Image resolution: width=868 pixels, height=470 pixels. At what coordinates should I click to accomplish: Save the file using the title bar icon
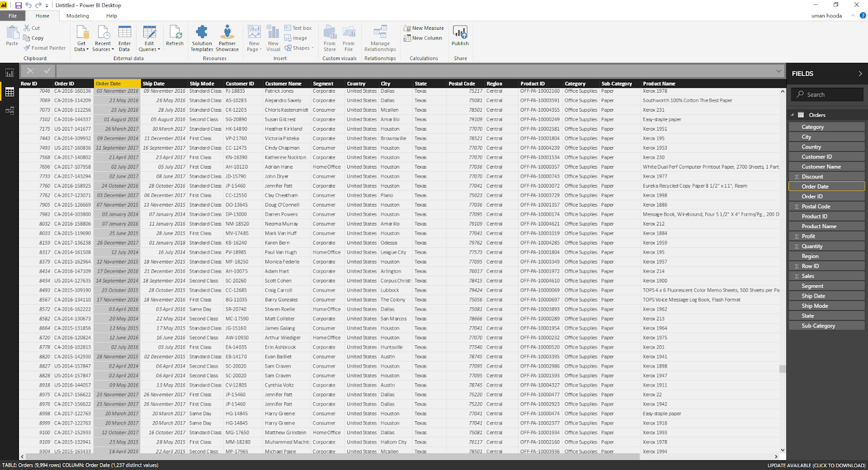[18, 5]
